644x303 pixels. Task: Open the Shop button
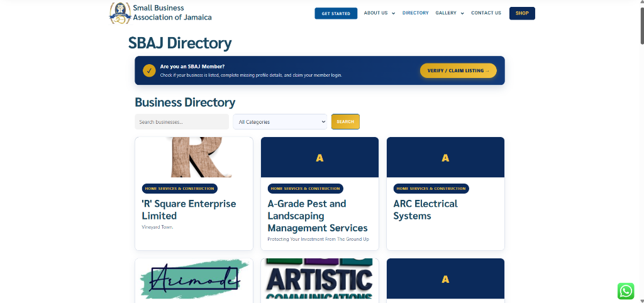click(522, 13)
